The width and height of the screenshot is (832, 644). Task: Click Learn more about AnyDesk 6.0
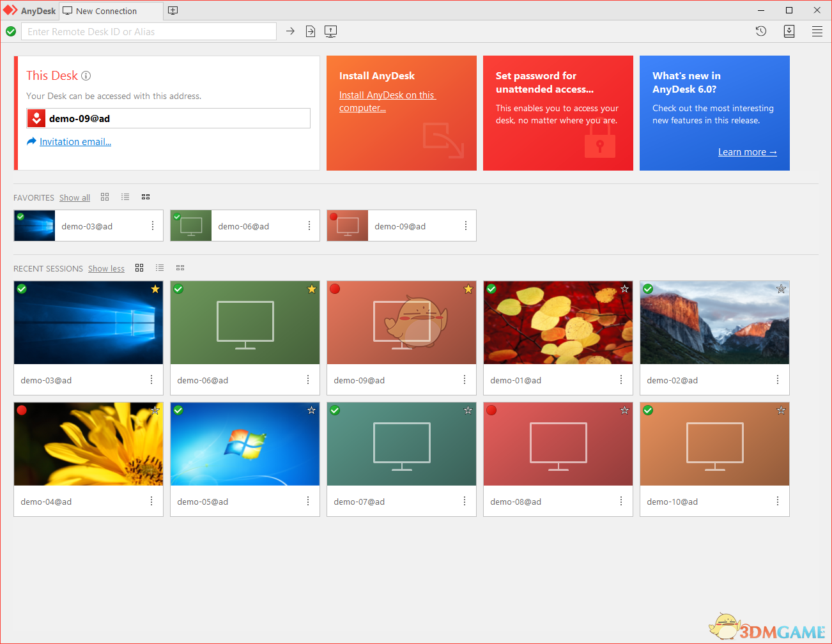pos(747,151)
